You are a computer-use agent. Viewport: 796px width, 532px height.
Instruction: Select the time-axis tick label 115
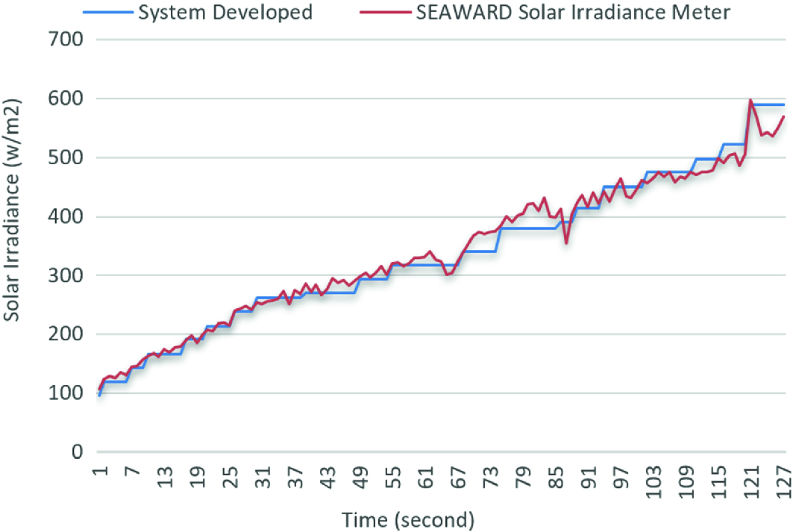[x=718, y=482]
